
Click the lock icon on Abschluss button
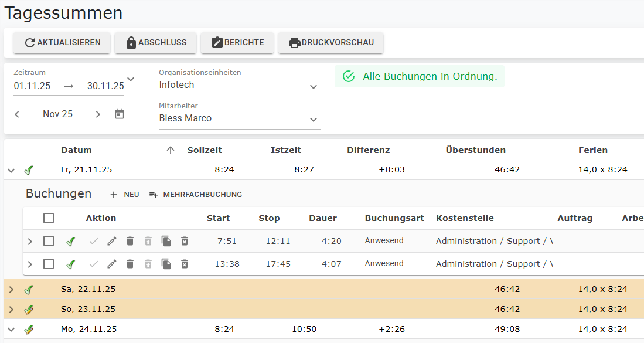(130, 42)
